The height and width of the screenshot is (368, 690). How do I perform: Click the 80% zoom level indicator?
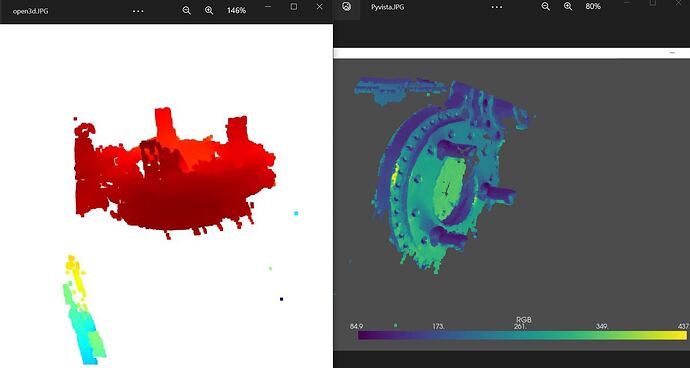click(593, 6)
